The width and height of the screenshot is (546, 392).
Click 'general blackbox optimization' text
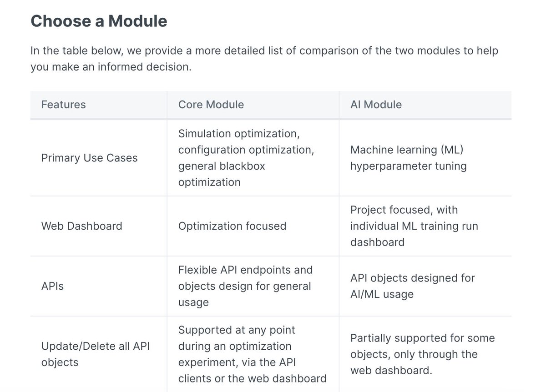tap(222, 174)
